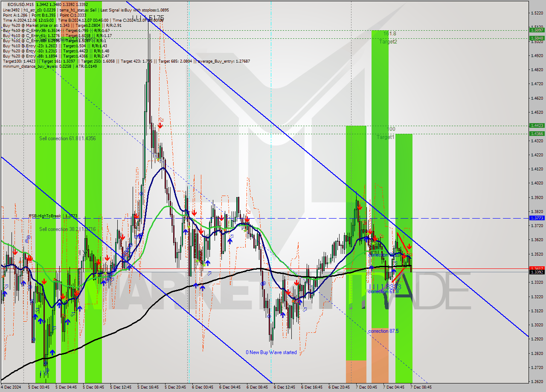Select the 'Sell correction 61.8 | 1.4356' label

pyautogui.click(x=67, y=138)
